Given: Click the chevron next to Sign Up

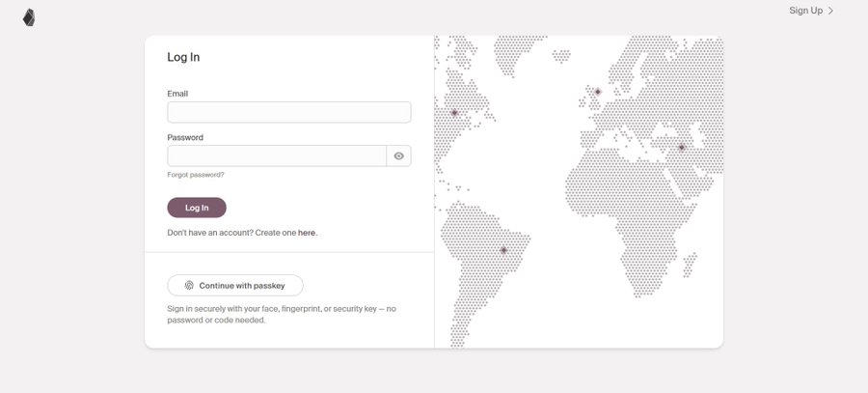Looking at the screenshot, I should (830, 11).
